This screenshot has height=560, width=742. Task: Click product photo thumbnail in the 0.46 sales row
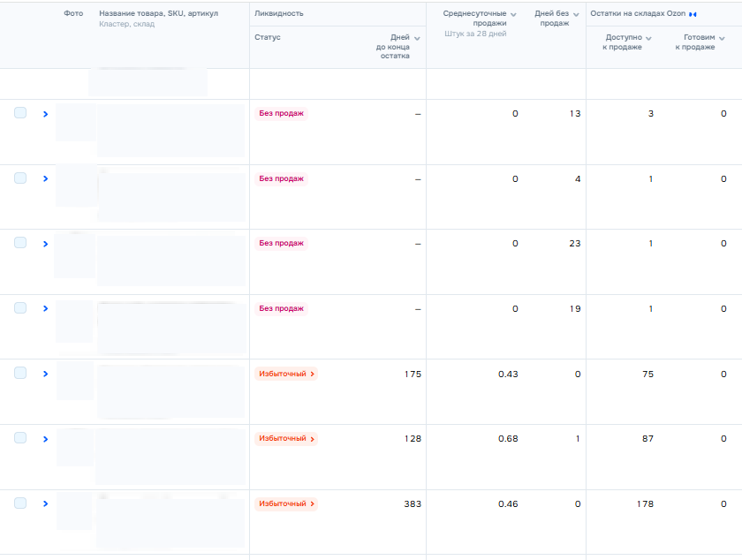[74, 511]
